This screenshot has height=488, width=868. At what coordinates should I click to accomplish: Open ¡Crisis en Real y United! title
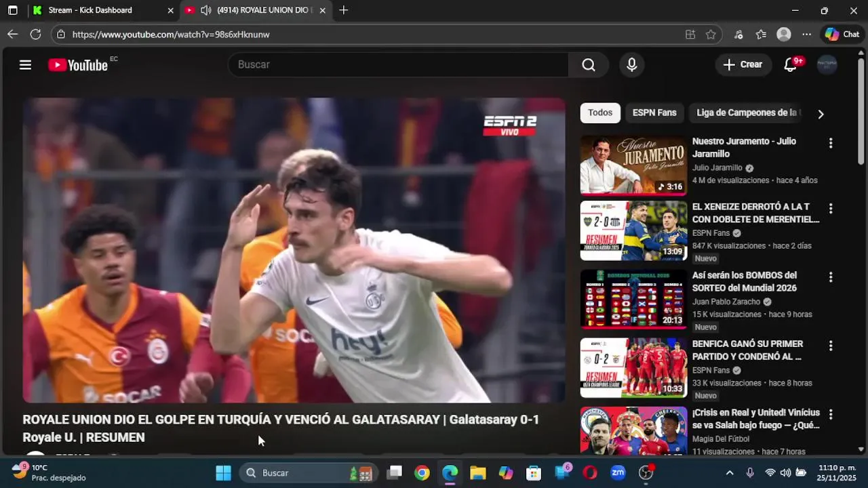756,419
